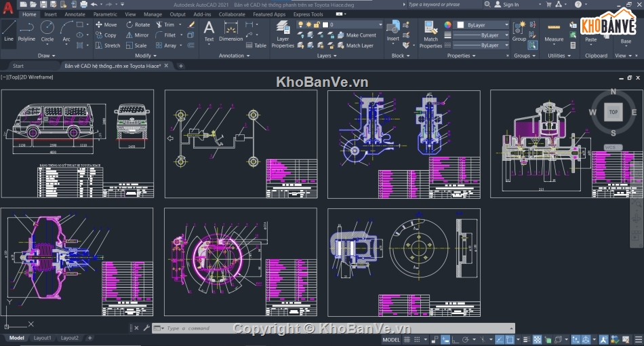Toggle object snap tracking in status bar
The image size is (644, 346).
(500, 339)
